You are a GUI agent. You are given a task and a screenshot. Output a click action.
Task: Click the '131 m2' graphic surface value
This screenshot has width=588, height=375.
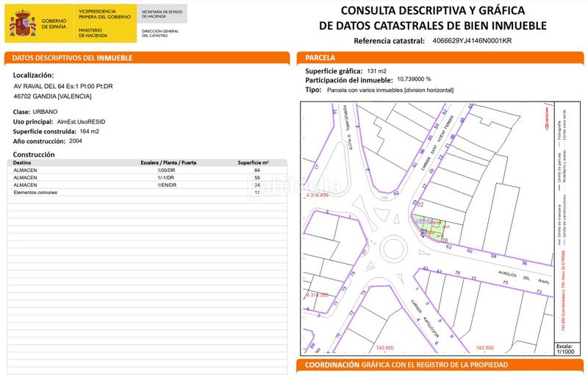pos(376,71)
